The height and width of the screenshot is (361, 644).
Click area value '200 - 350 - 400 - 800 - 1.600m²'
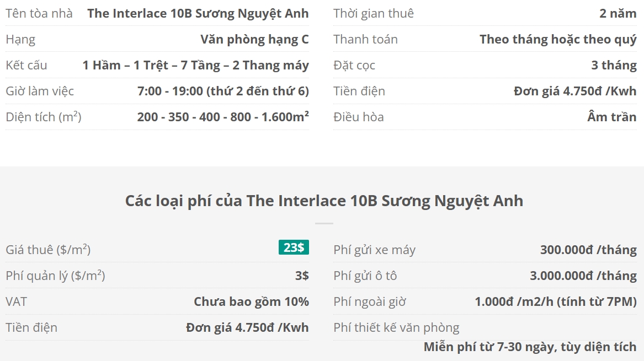(223, 117)
